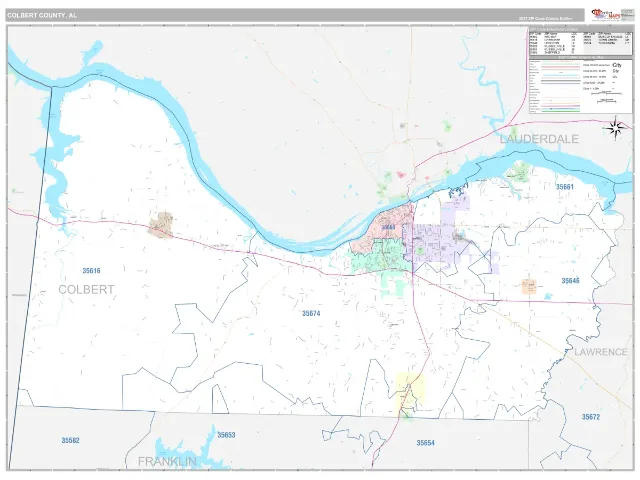The height and width of the screenshot is (480, 640).
Task: Click the FRANKLIN county name label
Action: point(167,462)
